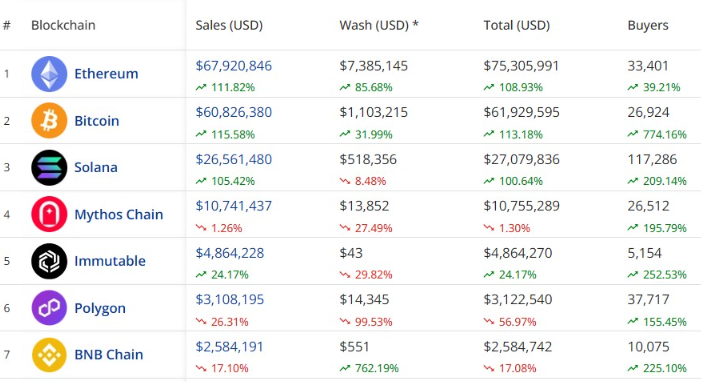This screenshot has width=701, height=382.
Task: Open the Mythos Chain link
Action: pyautogui.click(x=118, y=215)
